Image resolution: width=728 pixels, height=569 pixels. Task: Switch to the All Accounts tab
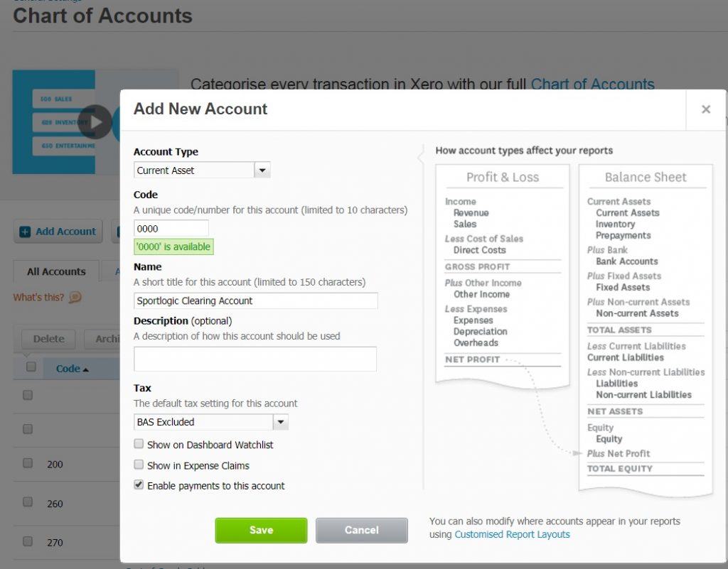(56, 271)
